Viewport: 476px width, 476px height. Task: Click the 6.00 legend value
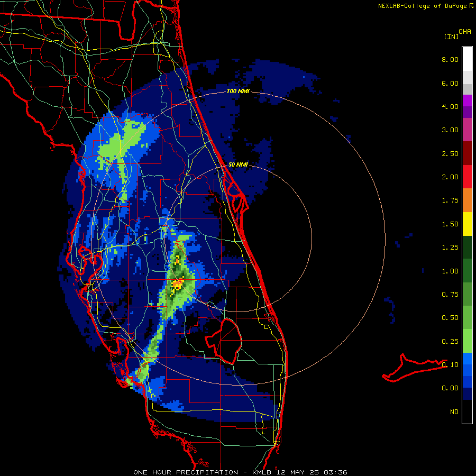[x=450, y=83]
